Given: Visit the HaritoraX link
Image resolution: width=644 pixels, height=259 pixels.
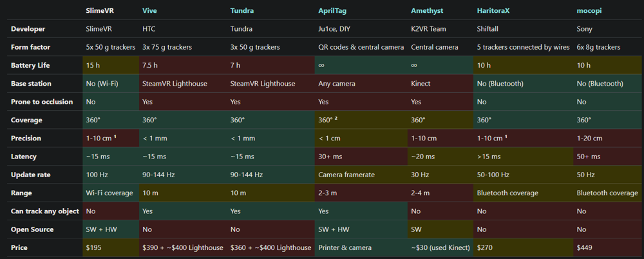Looking at the screenshot, I should point(495,11).
